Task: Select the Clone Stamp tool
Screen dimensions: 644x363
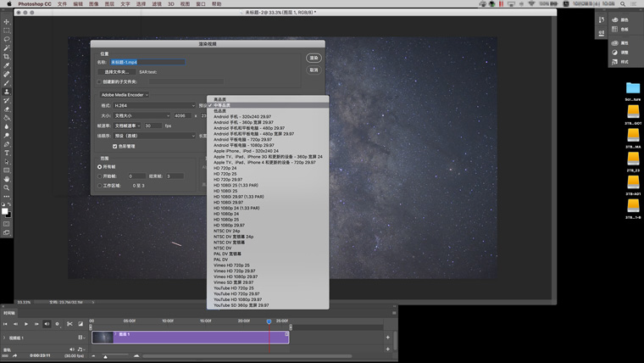Action: coord(6,92)
